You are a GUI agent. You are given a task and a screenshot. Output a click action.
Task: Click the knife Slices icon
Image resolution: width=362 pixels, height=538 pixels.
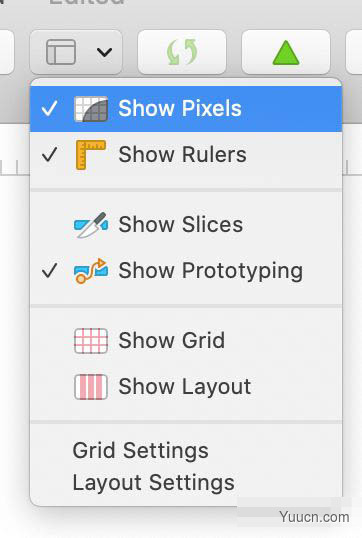tap(91, 225)
